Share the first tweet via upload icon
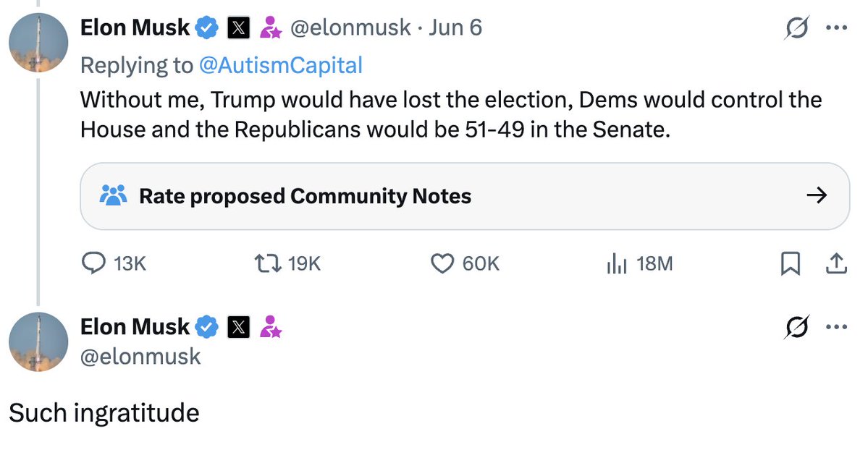 [836, 264]
